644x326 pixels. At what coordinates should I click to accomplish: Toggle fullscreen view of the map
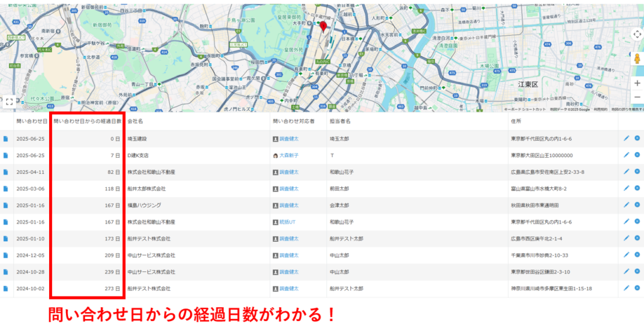(x=10, y=102)
